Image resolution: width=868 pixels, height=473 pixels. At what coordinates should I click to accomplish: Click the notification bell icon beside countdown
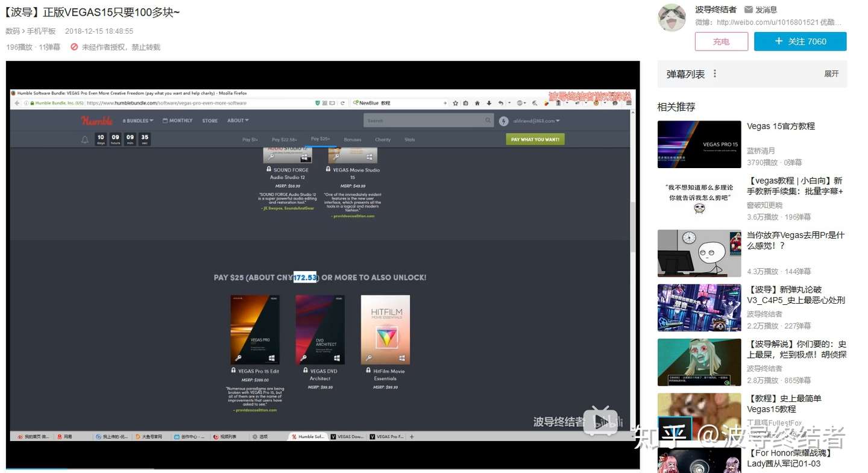pos(85,140)
